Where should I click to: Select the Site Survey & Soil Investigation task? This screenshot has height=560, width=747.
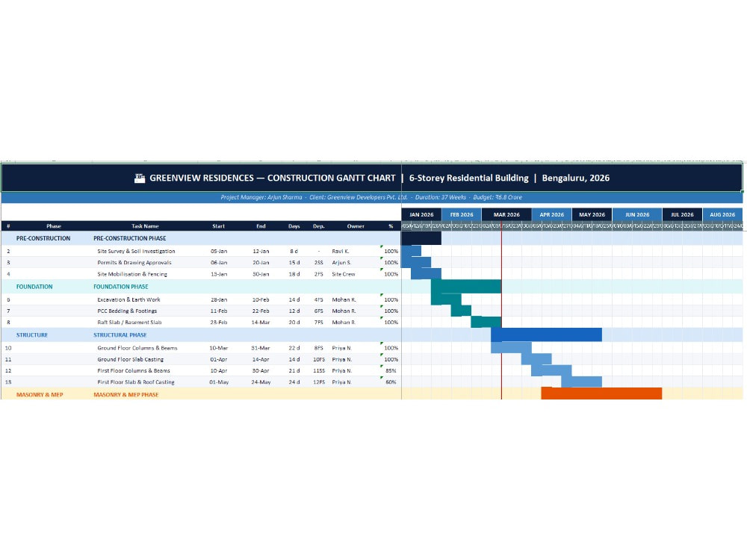[x=136, y=251]
